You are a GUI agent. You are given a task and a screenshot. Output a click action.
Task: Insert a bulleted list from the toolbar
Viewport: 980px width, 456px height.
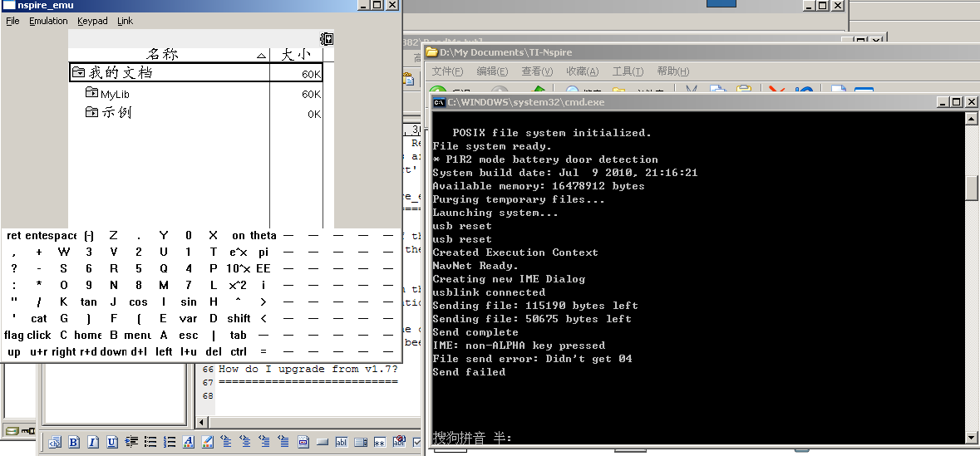pos(150,442)
